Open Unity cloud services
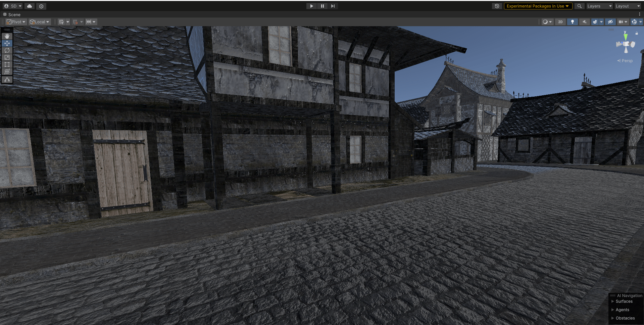Image resolution: width=644 pixels, height=325 pixels. (x=30, y=6)
